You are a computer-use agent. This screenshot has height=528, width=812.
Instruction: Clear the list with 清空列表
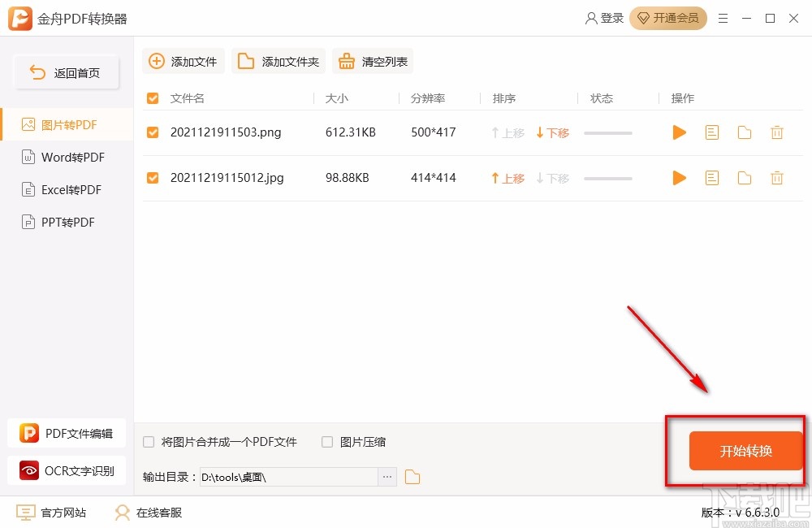[x=373, y=62]
